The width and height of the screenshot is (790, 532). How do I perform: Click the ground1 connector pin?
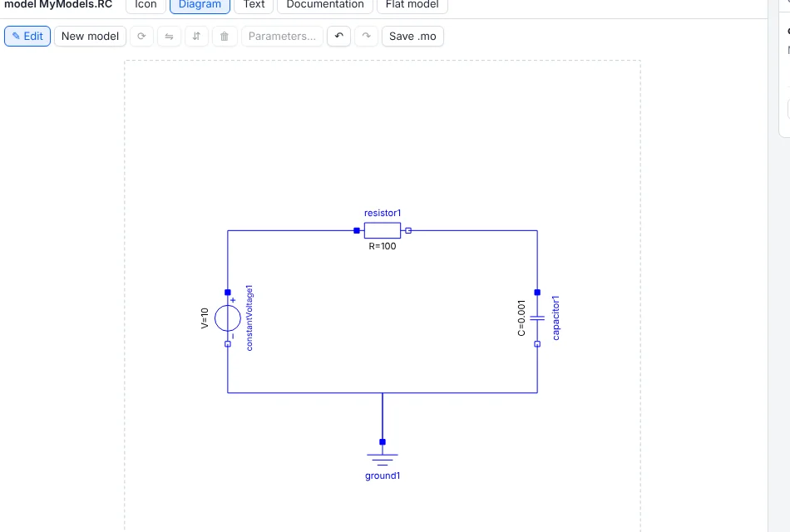point(383,442)
